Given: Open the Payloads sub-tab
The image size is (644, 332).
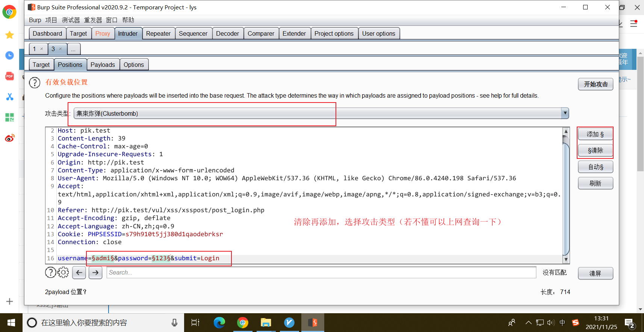Looking at the screenshot, I should [103, 65].
